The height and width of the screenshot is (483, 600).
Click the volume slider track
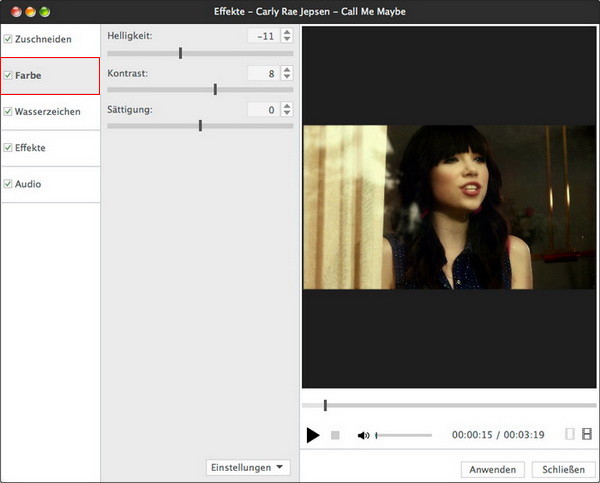(x=404, y=435)
